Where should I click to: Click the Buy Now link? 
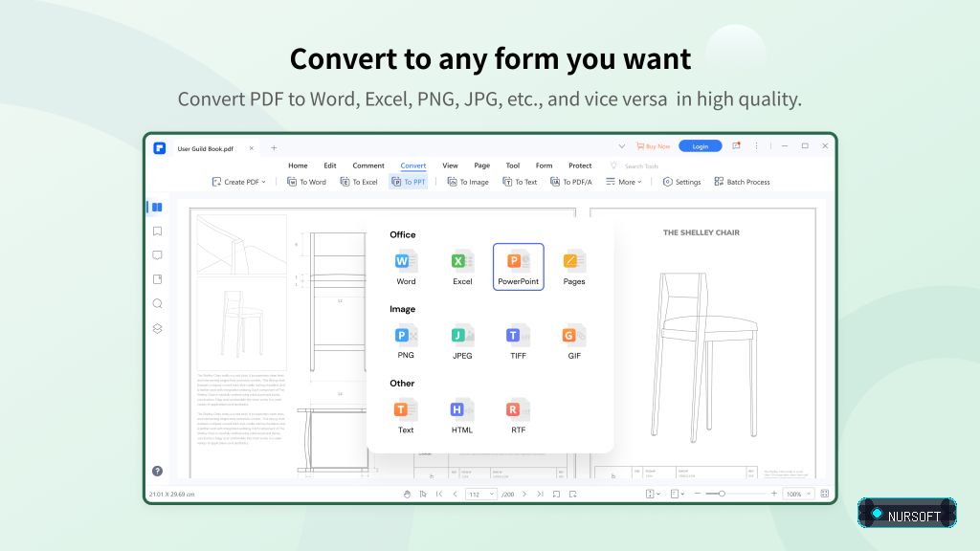pos(653,146)
